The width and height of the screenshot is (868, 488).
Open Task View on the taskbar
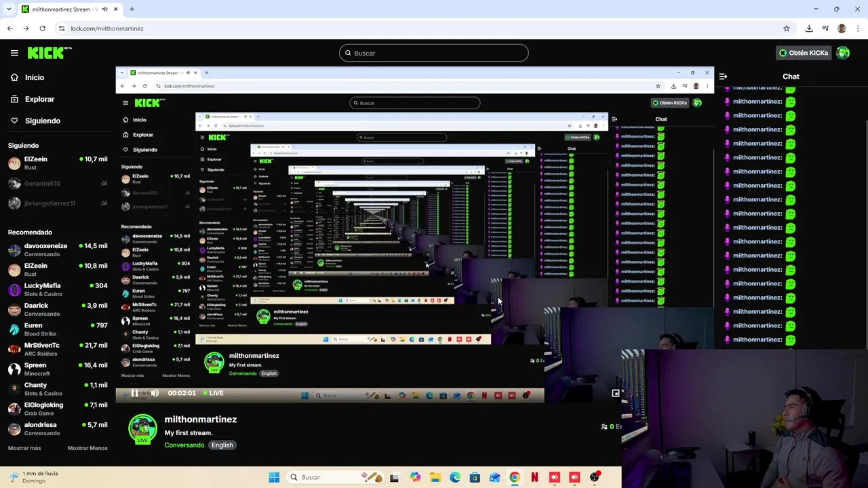394,477
